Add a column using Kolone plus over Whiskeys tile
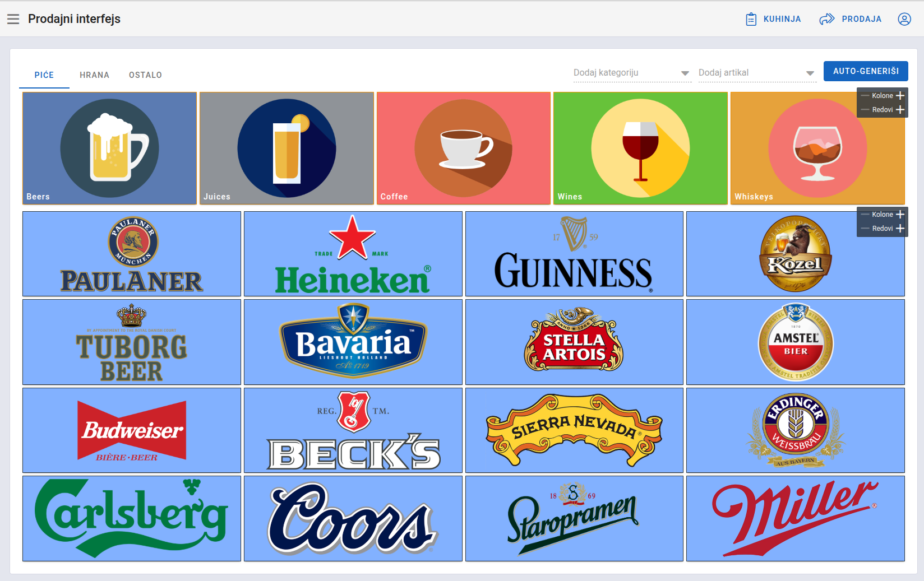This screenshot has width=924, height=581. [900, 96]
